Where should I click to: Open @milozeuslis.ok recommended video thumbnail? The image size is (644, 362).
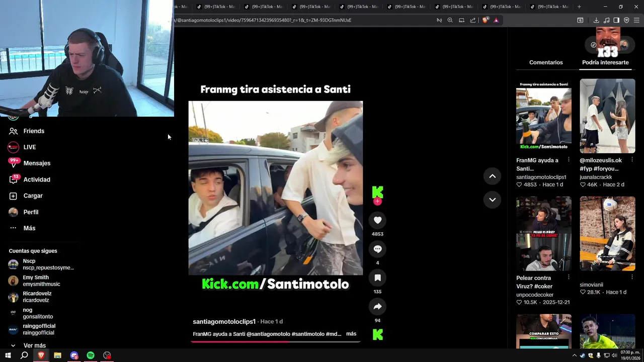(607, 116)
